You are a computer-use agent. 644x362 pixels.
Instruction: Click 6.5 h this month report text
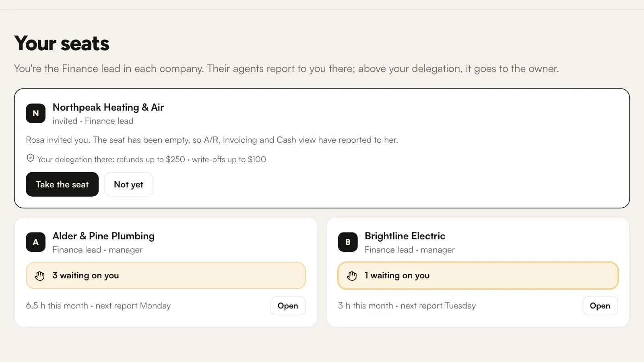tap(98, 306)
